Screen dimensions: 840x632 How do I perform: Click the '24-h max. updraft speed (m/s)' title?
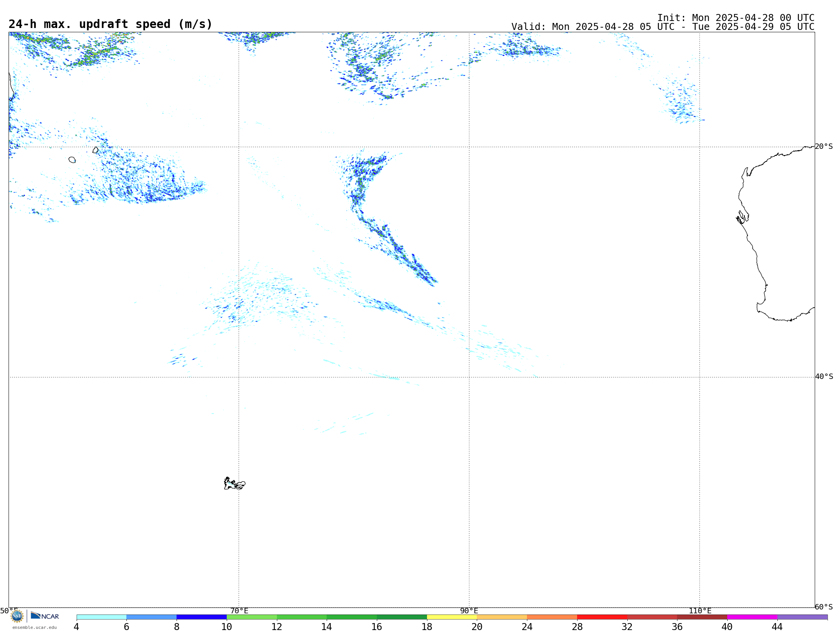click(x=110, y=24)
